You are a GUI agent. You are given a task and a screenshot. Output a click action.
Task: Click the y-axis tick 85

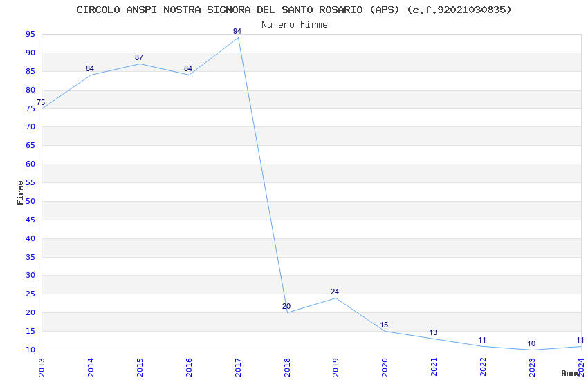tap(30, 71)
